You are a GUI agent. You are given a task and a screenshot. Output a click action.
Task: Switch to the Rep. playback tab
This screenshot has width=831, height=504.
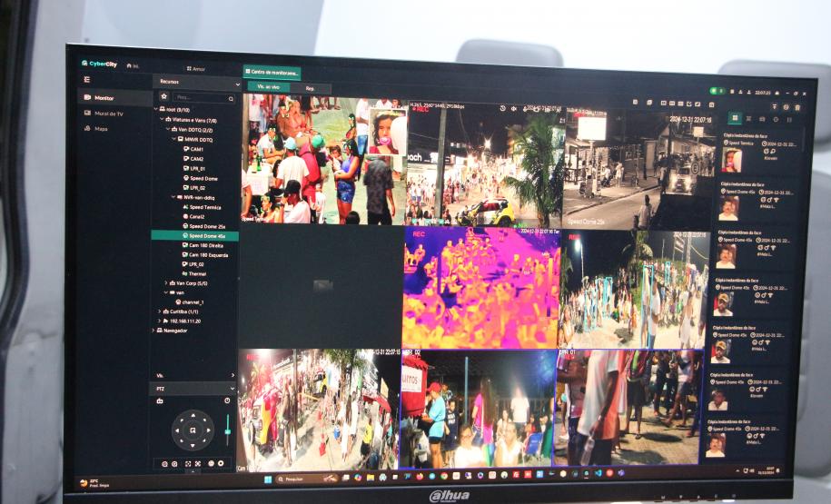pos(310,88)
